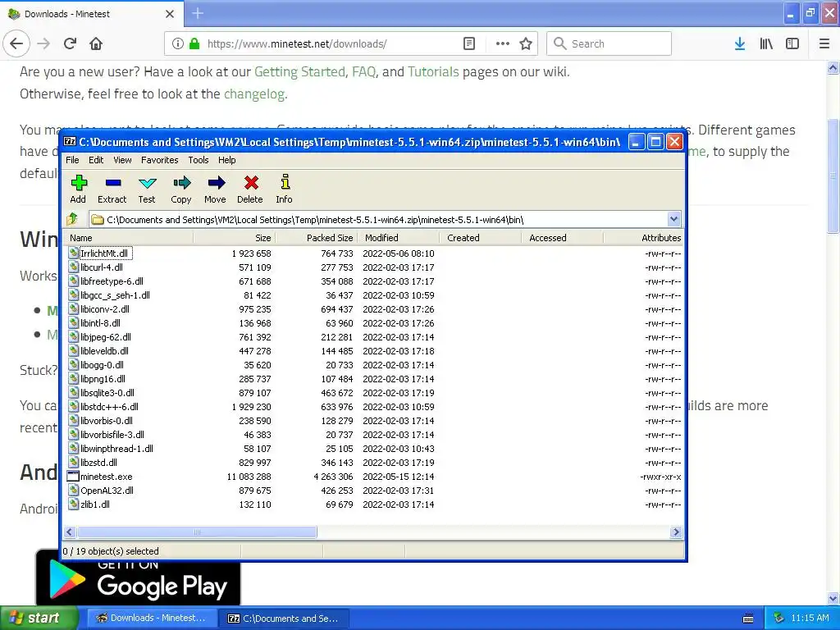840x630 pixels.
Task: Open the changelog link
Action: coord(254,94)
